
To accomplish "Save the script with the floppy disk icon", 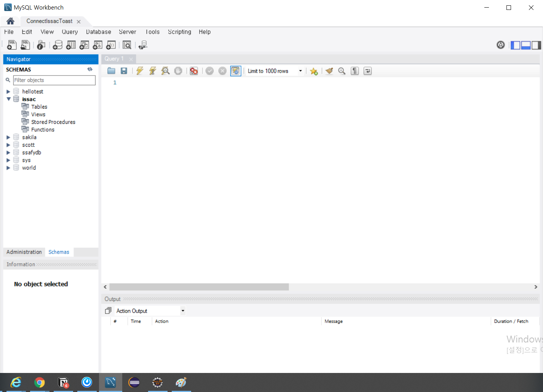I will click(124, 71).
